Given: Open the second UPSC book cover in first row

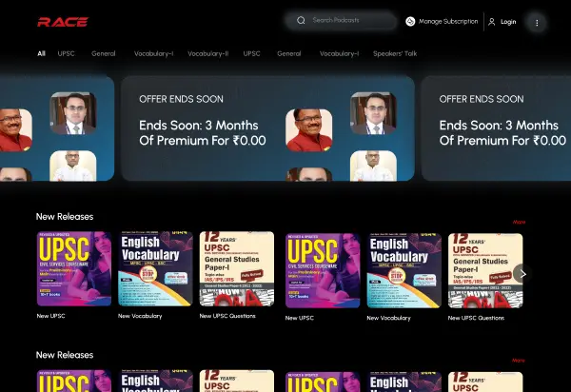Looking at the screenshot, I should (x=323, y=270).
